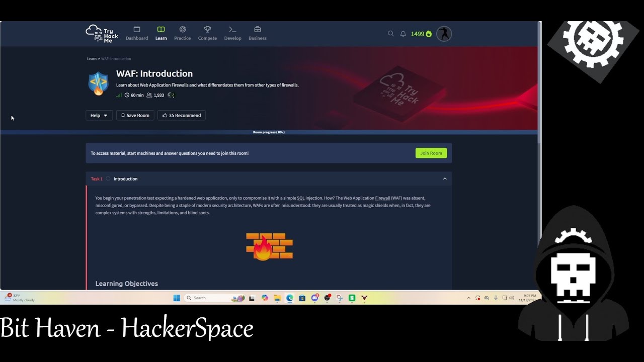Viewport: 644px width, 362px height.
Task: Click the Learning Objectives heading
Action: (127, 284)
